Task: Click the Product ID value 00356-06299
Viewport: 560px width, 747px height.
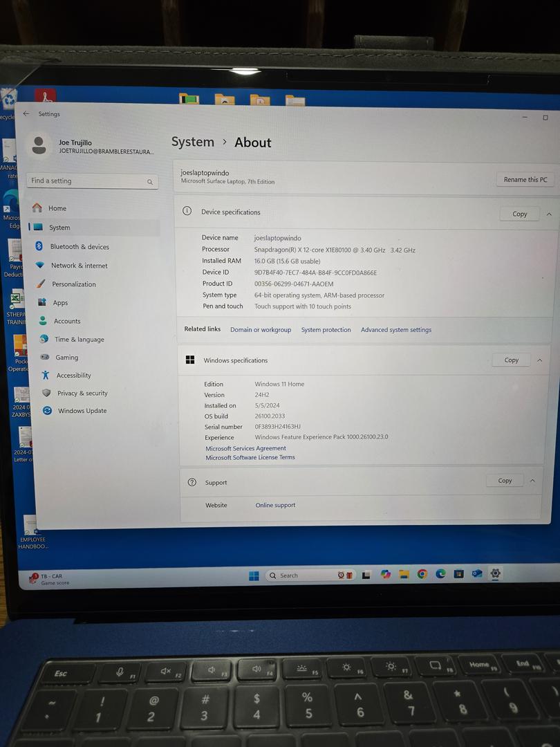Action: (294, 284)
